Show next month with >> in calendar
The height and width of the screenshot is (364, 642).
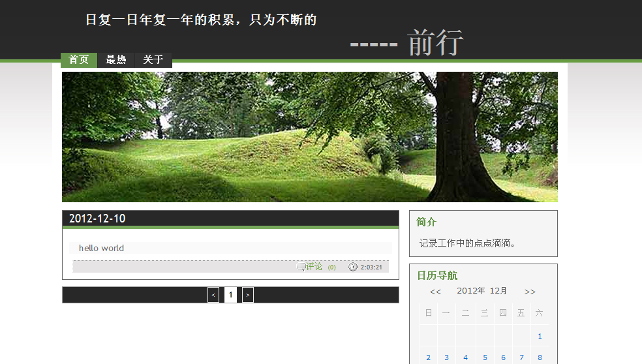[x=530, y=292]
